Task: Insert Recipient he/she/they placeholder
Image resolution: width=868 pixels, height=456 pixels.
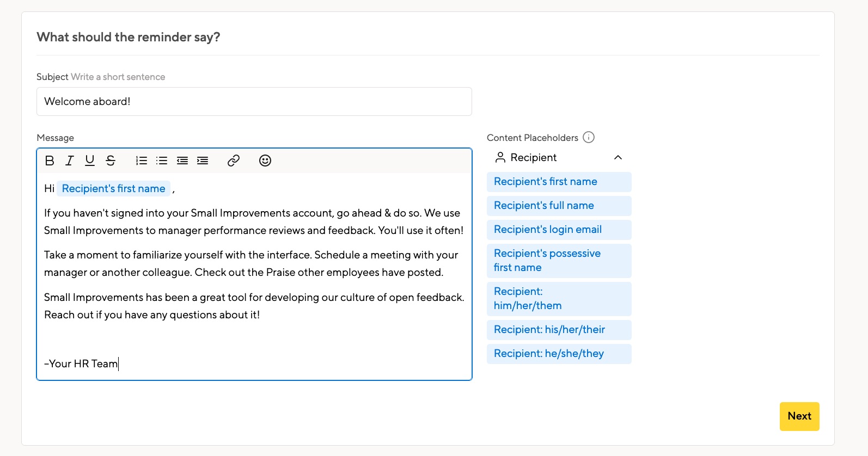Action: [x=559, y=354]
